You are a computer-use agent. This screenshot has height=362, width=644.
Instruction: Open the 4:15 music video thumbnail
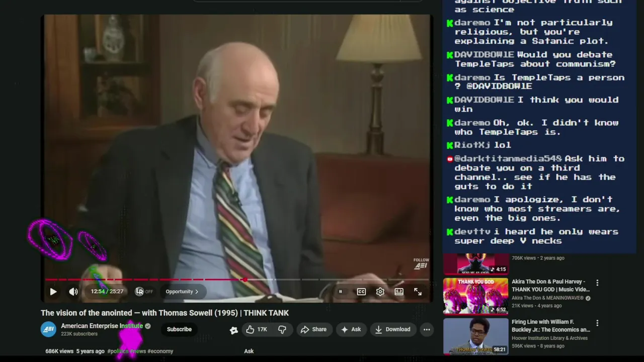click(x=475, y=264)
